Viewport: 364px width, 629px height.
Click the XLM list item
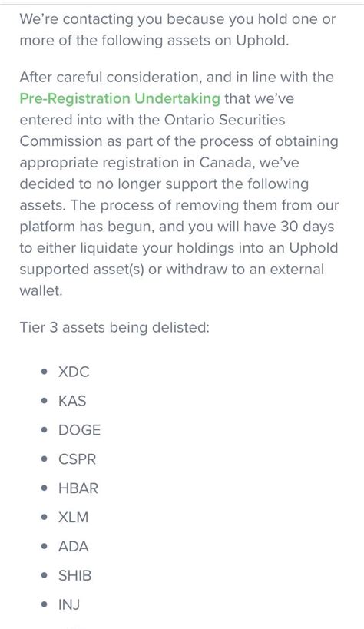pos(74,517)
